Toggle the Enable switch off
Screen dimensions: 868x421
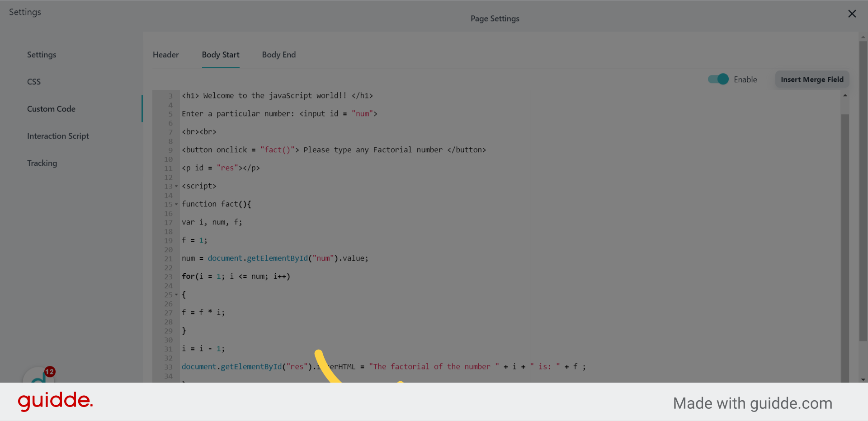point(718,79)
